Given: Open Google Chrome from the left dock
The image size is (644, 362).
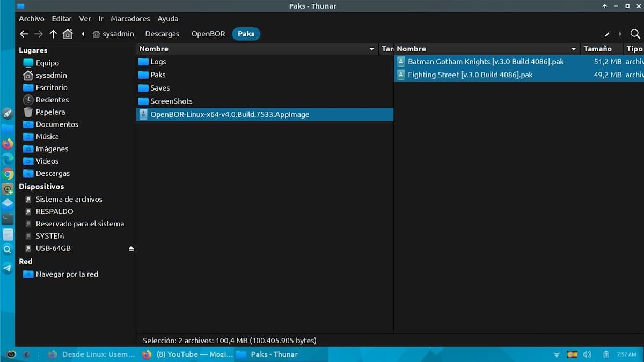Looking at the screenshot, I should 8,174.
